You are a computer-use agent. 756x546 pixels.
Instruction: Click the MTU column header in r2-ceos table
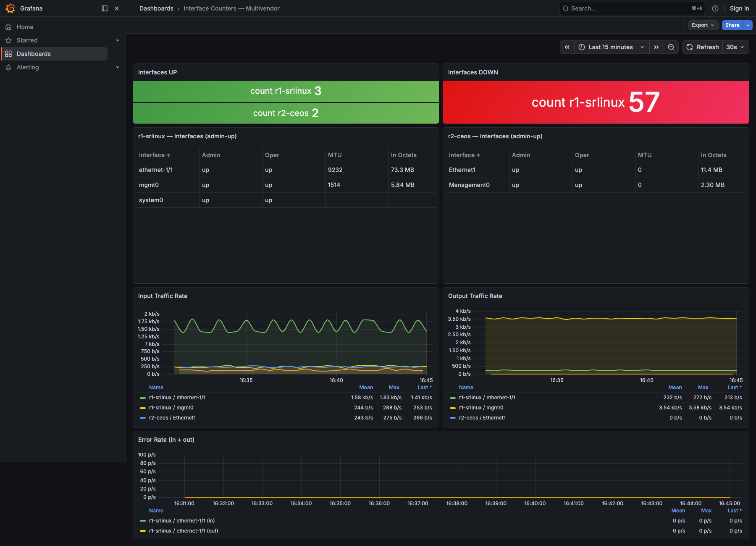[x=645, y=155]
